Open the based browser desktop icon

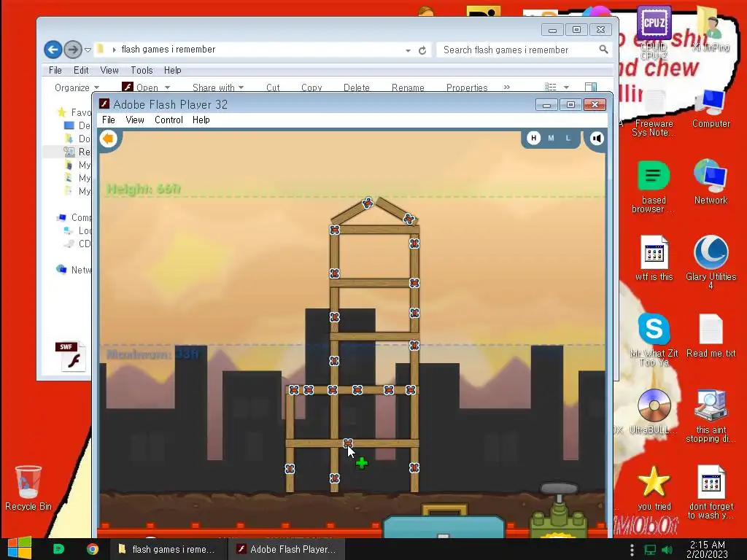(654, 187)
